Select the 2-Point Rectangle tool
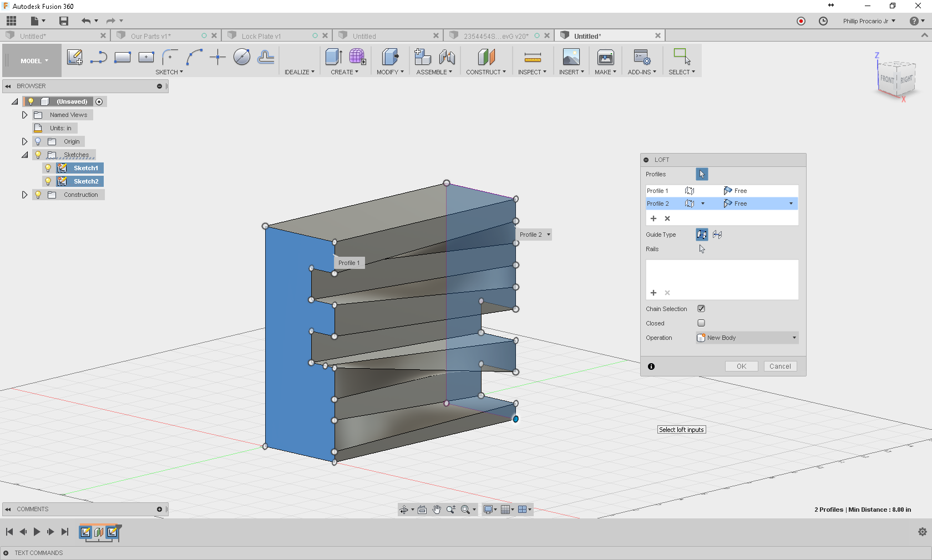Viewport: 932px width, 560px height. pyautogui.click(x=123, y=57)
